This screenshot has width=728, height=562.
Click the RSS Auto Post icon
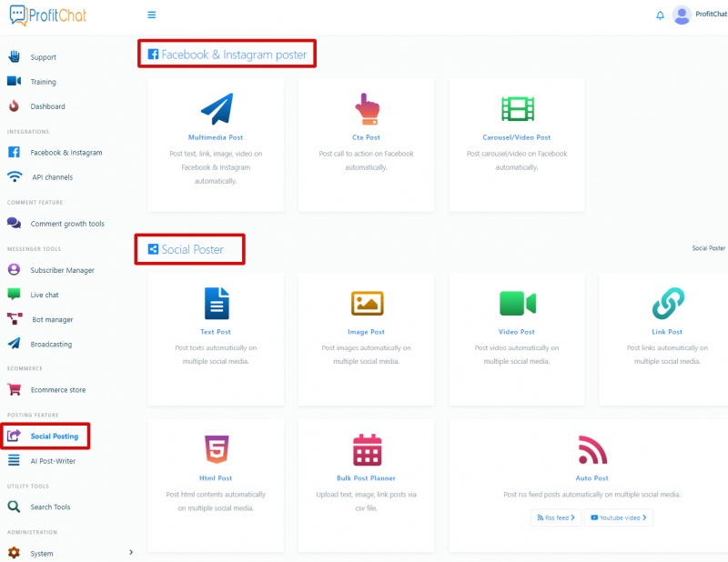pos(592,449)
